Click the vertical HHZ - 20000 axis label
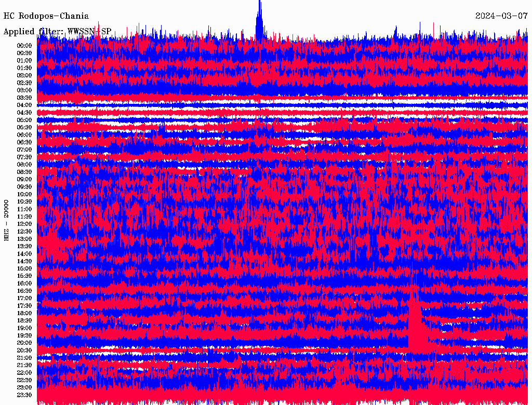The image size is (532, 405). [x=7, y=220]
